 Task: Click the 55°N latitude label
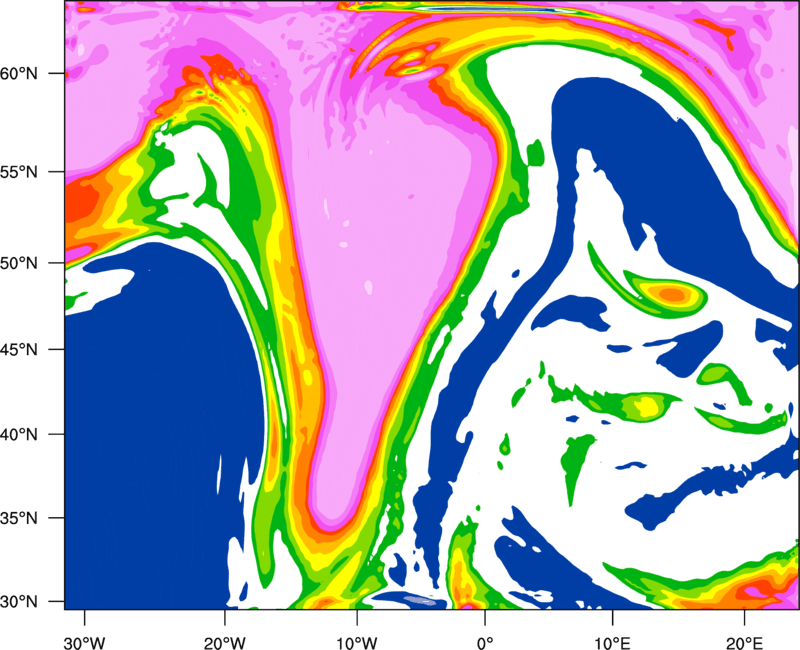tap(19, 172)
